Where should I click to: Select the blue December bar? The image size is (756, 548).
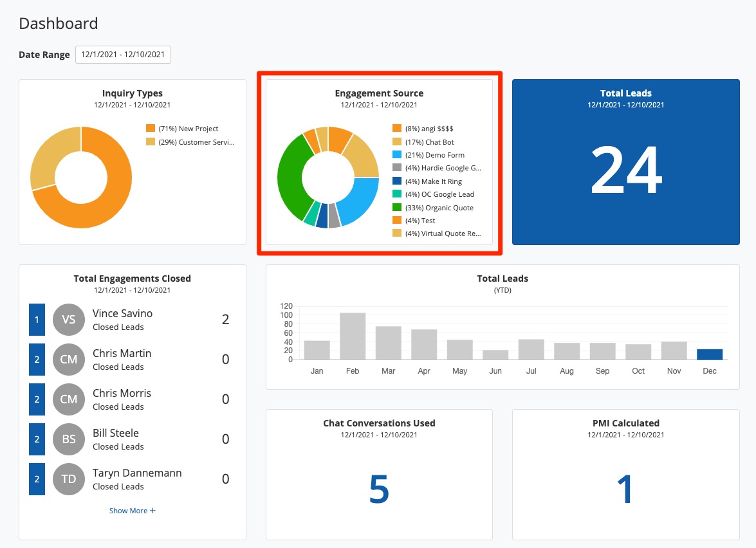point(710,354)
